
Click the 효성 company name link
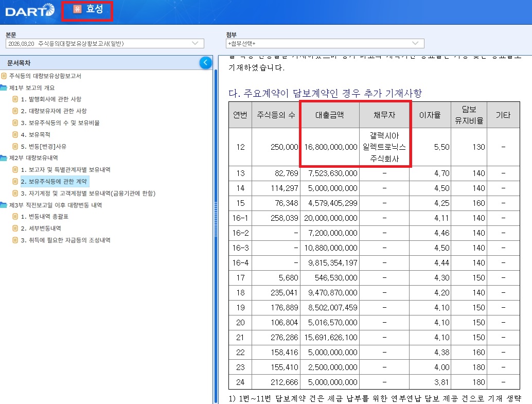[x=94, y=9]
